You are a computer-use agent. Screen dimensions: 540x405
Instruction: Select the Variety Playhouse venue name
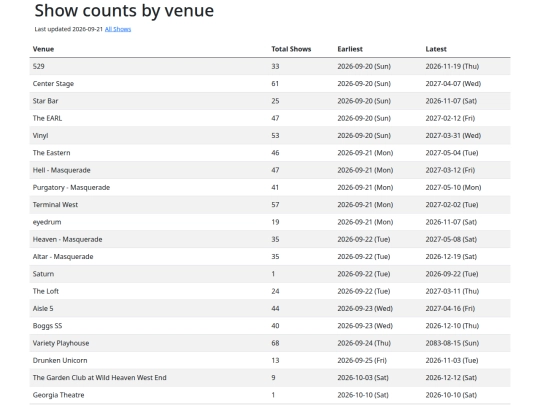61,343
